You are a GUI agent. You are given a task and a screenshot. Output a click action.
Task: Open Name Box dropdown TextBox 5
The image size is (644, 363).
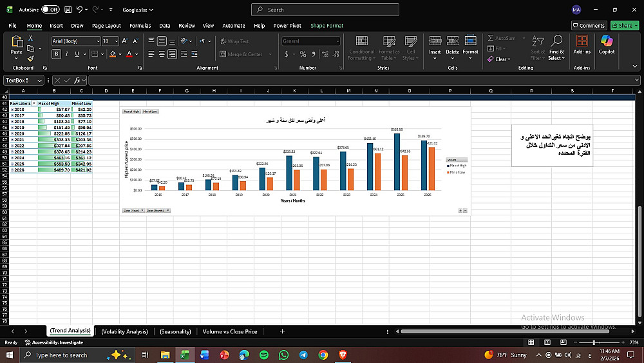tap(39, 81)
